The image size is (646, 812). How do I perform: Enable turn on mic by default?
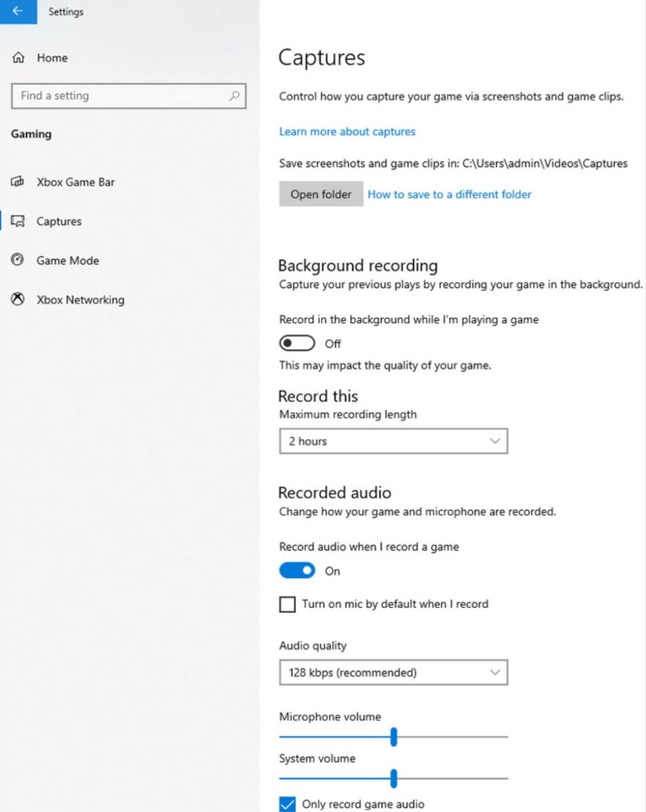point(287,604)
